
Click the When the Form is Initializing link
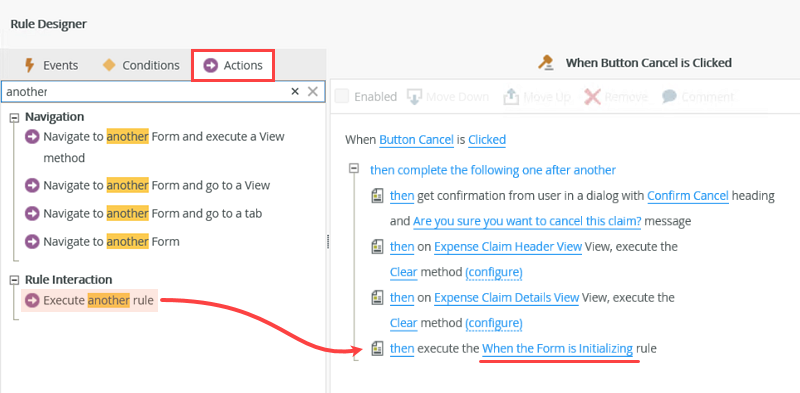[x=557, y=349]
